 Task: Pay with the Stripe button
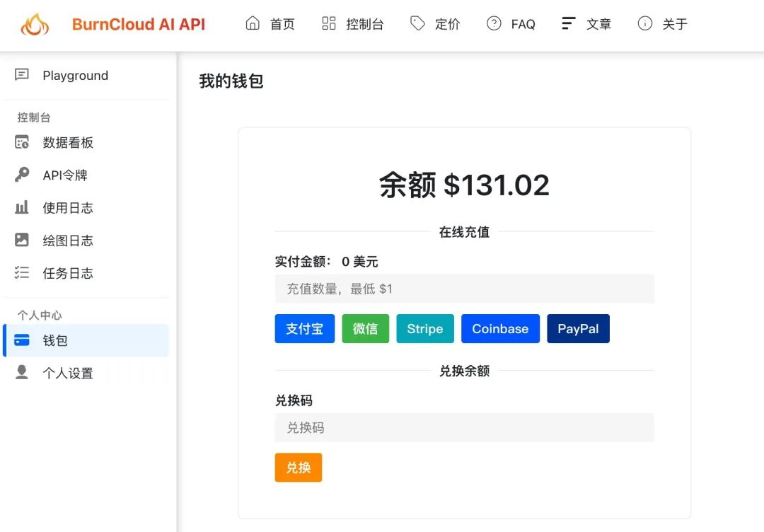425,329
